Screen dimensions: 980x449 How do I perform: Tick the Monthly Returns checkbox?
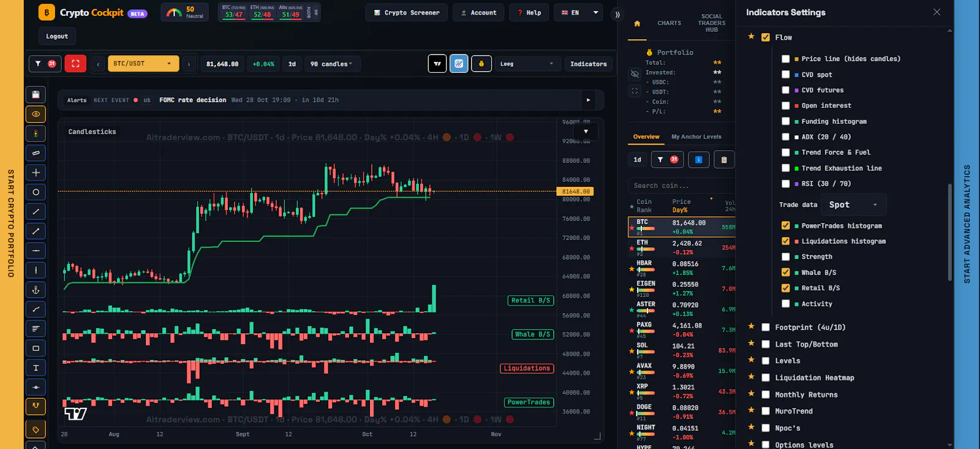(x=766, y=395)
